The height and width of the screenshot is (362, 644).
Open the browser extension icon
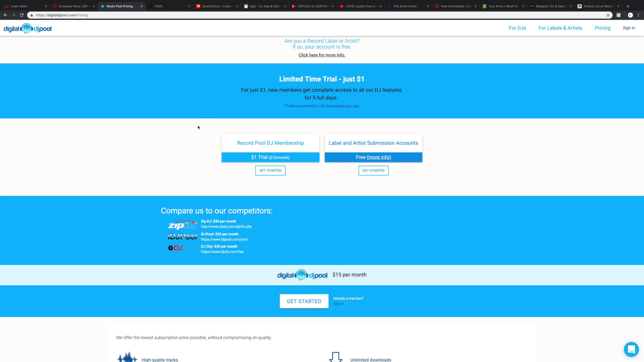pyautogui.click(x=619, y=15)
